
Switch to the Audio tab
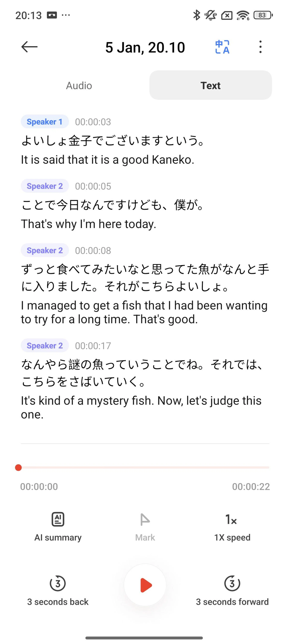pos(79,86)
